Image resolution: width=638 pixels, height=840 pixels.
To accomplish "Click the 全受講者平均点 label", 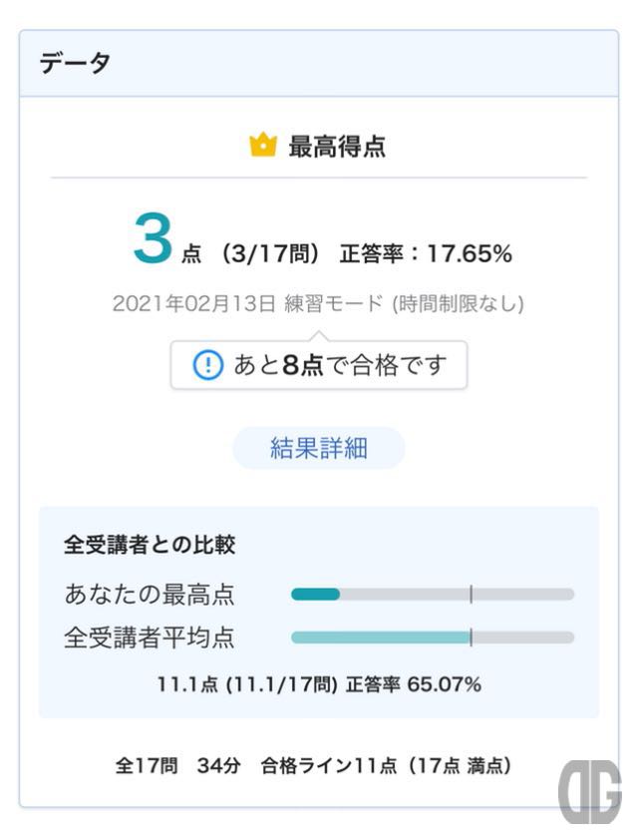I will click(x=150, y=637).
